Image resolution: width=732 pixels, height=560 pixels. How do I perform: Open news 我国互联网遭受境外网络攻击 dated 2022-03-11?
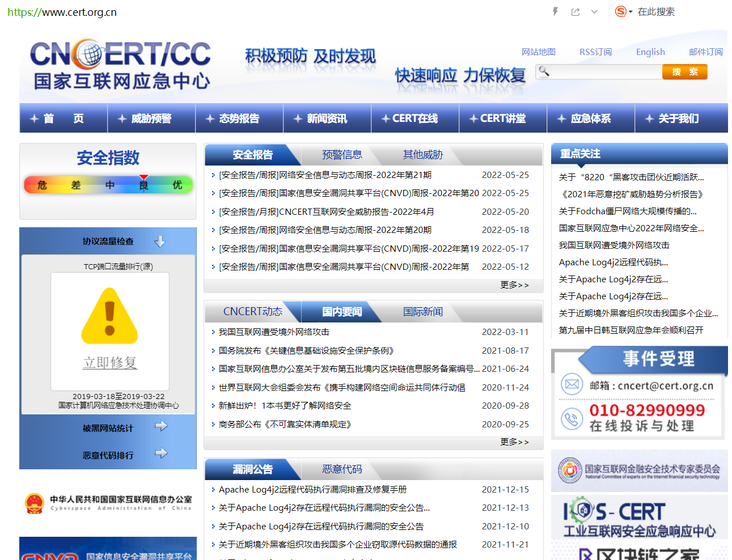[x=274, y=332]
